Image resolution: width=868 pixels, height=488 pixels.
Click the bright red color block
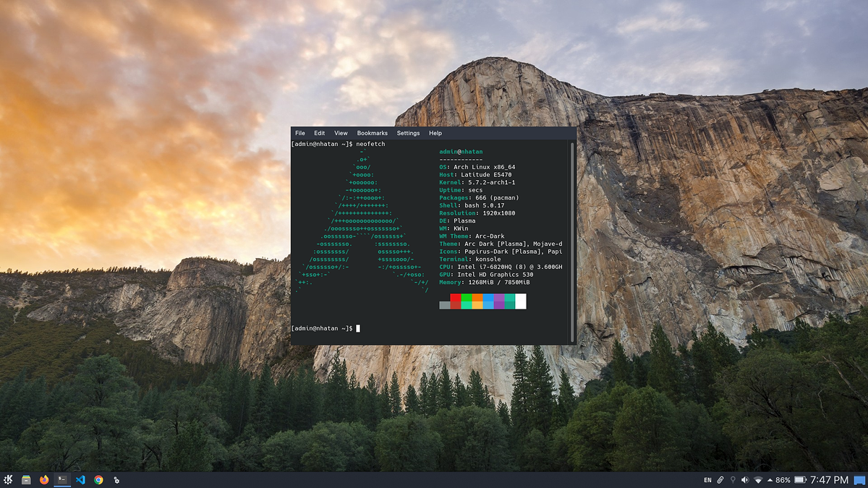456,297
